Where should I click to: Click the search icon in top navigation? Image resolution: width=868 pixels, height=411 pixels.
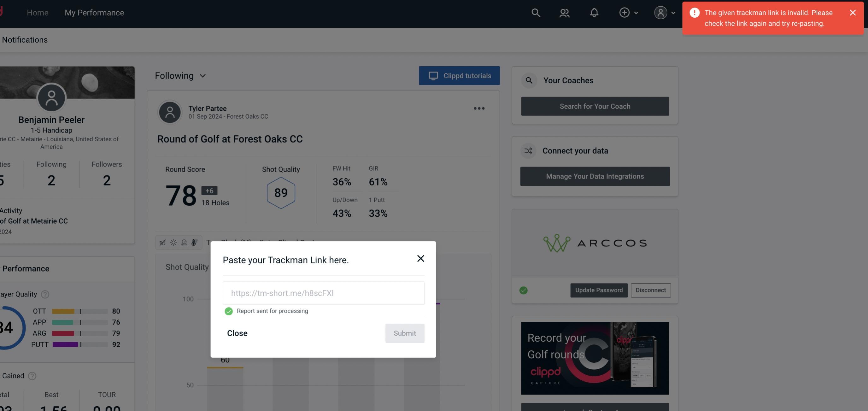(x=535, y=12)
